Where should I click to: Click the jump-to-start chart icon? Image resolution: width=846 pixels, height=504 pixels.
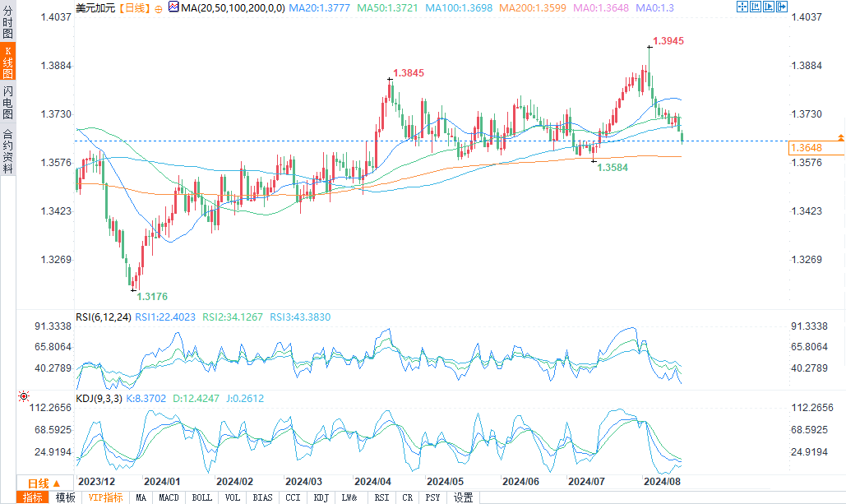[756, 7]
